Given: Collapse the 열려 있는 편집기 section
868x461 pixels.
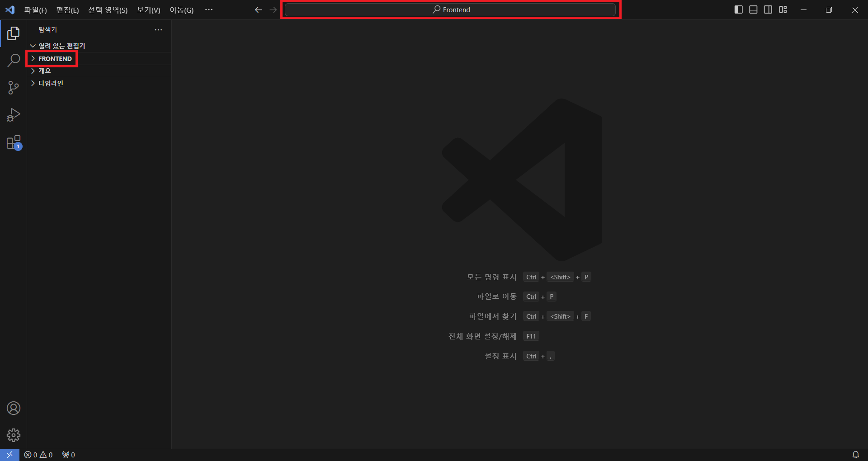Looking at the screenshot, I should click(99, 46).
